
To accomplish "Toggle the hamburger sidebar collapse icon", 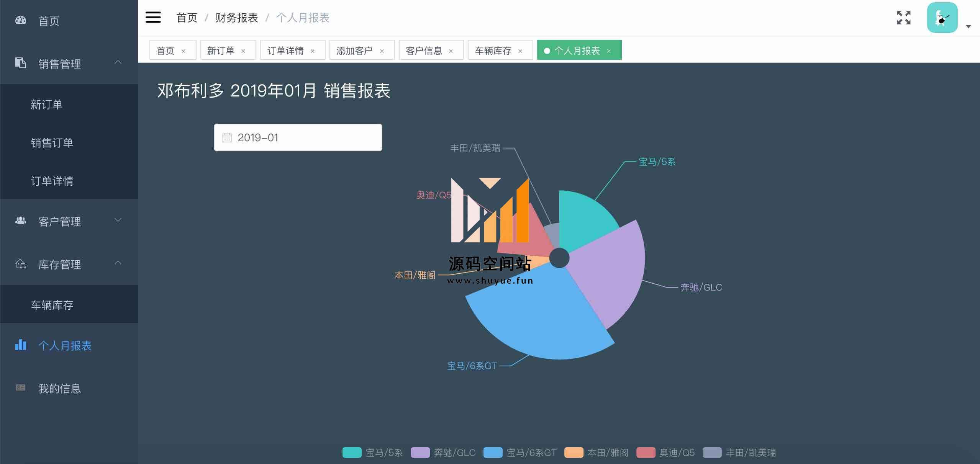I will pos(153,17).
